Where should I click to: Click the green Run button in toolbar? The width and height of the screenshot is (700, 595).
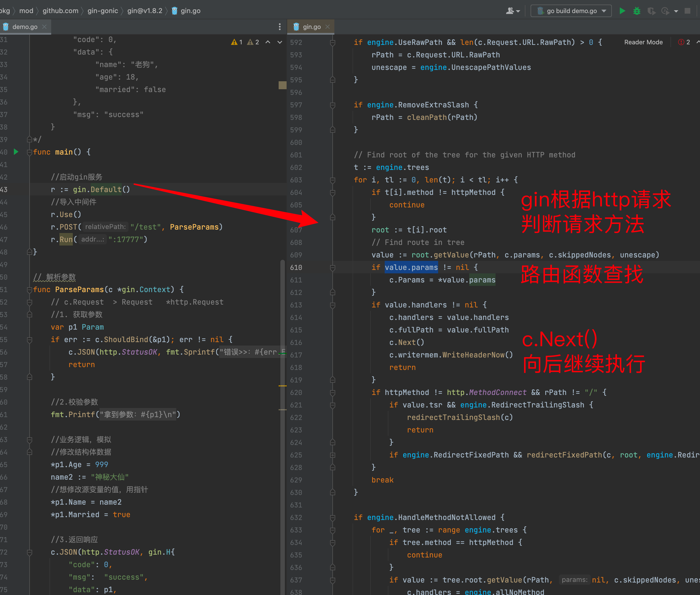pyautogui.click(x=622, y=11)
